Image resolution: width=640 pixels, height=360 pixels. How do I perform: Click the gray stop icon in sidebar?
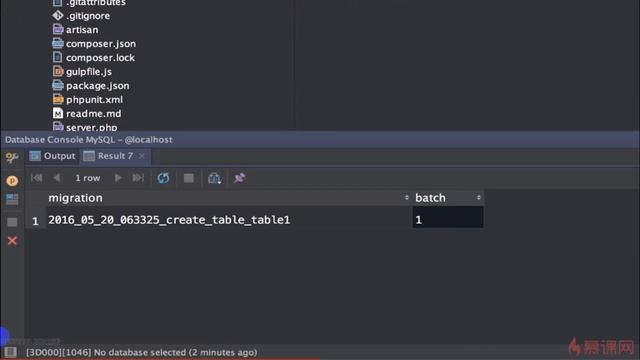(12, 222)
